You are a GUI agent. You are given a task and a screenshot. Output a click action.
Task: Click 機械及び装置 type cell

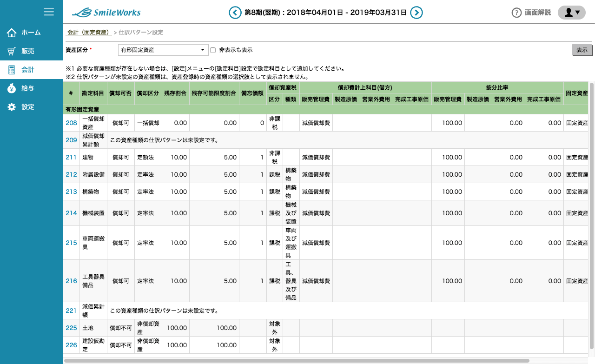pos(291,213)
